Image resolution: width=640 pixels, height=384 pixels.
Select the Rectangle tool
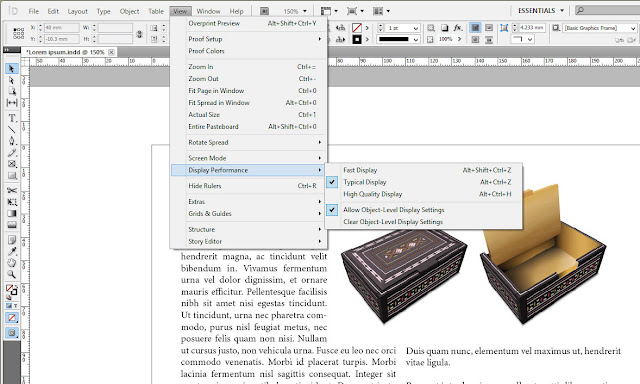(x=11, y=175)
